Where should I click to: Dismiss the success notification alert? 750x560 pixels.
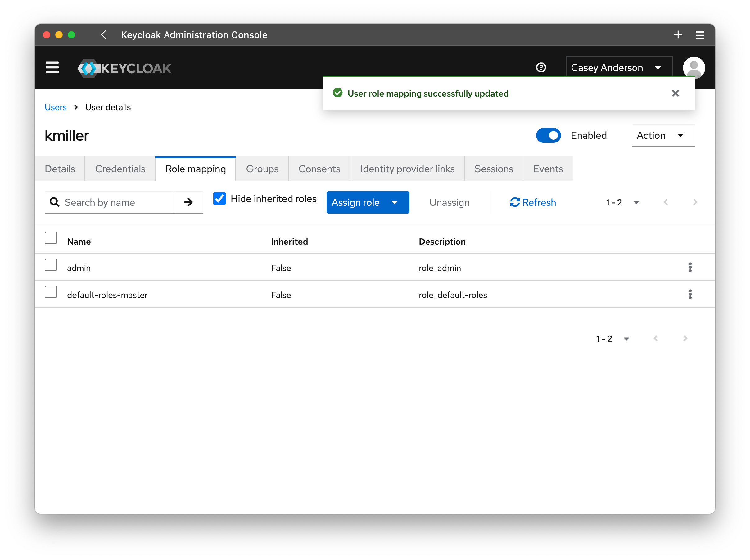(675, 93)
